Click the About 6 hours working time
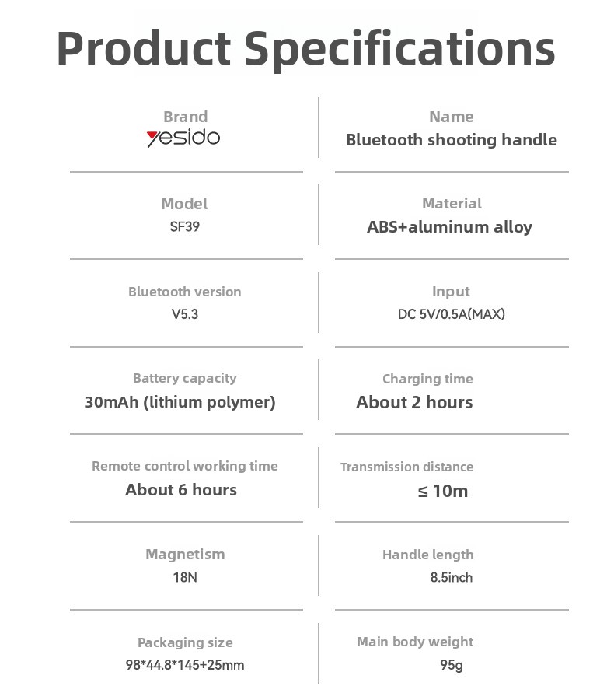The width and height of the screenshot is (614, 700). [x=181, y=490]
